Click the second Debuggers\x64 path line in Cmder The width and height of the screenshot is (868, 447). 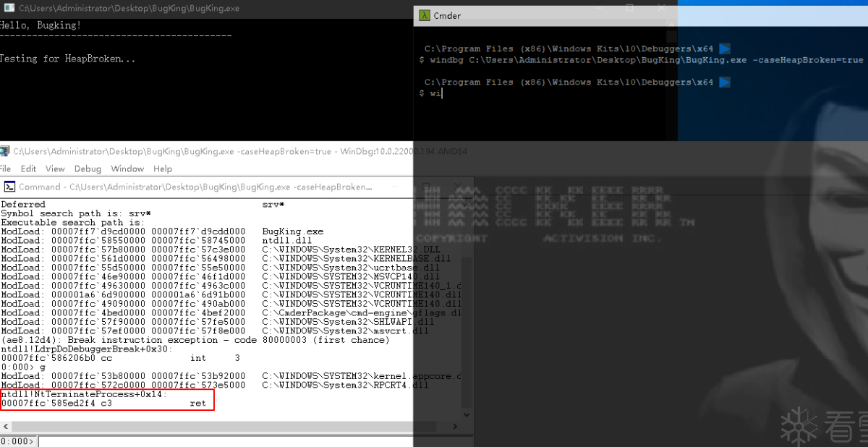pyautogui.click(x=569, y=82)
